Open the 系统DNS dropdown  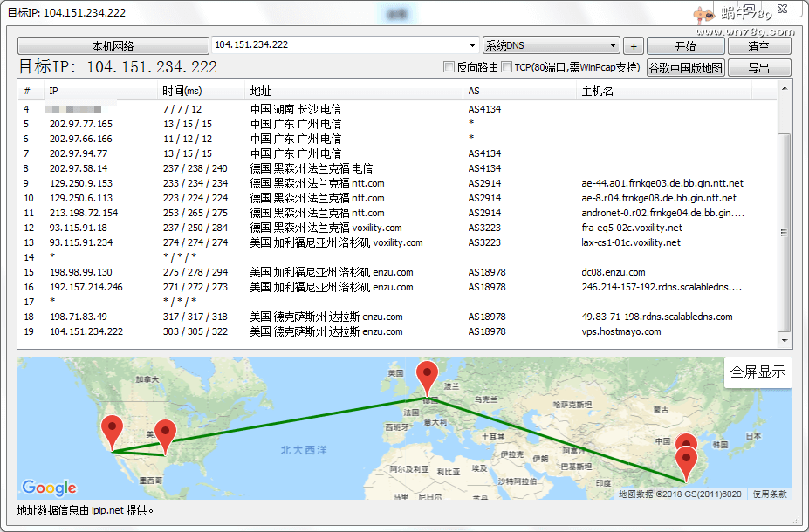(551, 45)
